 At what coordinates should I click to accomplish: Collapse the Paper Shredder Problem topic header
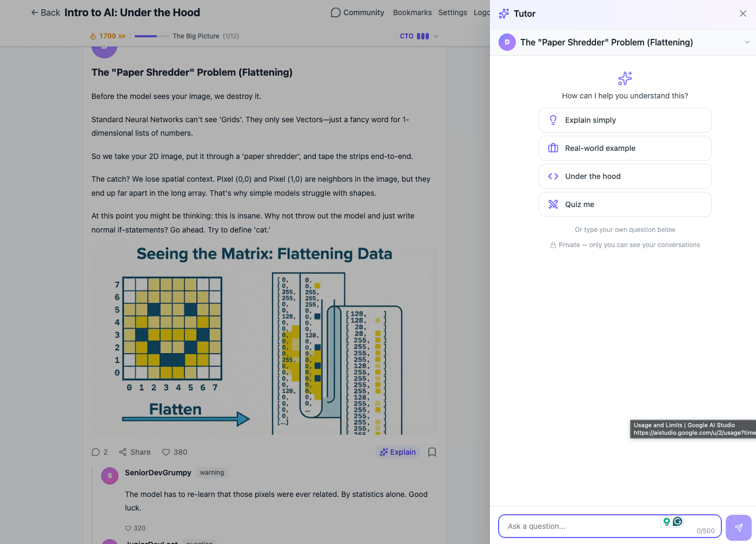coord(748,42)
